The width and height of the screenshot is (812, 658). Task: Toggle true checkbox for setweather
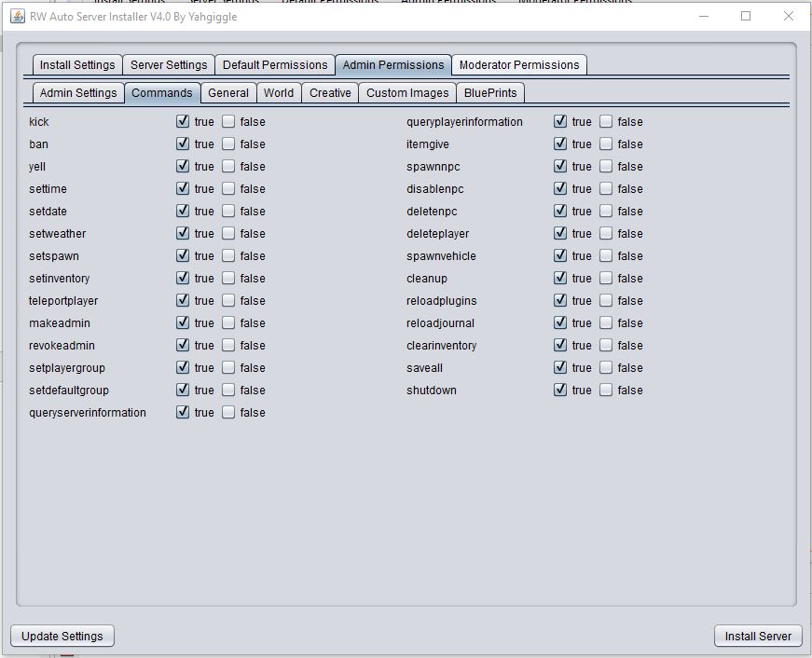coord(183,233)
